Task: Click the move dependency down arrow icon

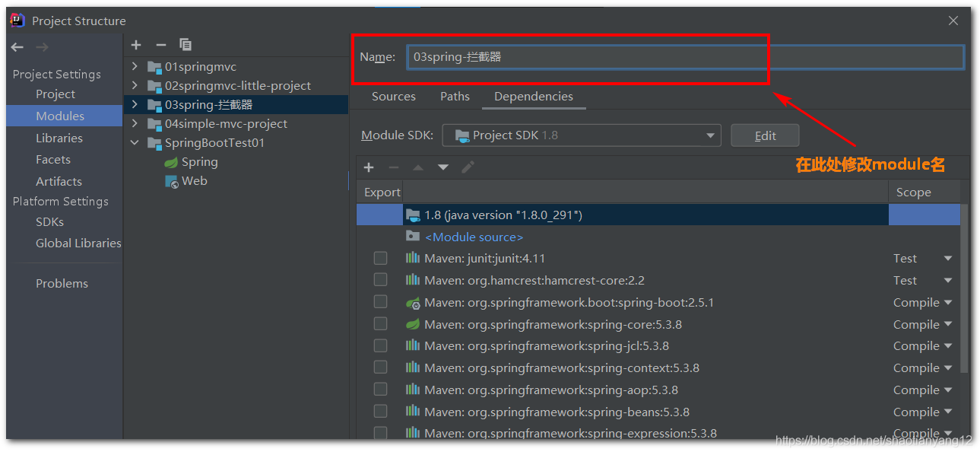Action: (443, 167)
